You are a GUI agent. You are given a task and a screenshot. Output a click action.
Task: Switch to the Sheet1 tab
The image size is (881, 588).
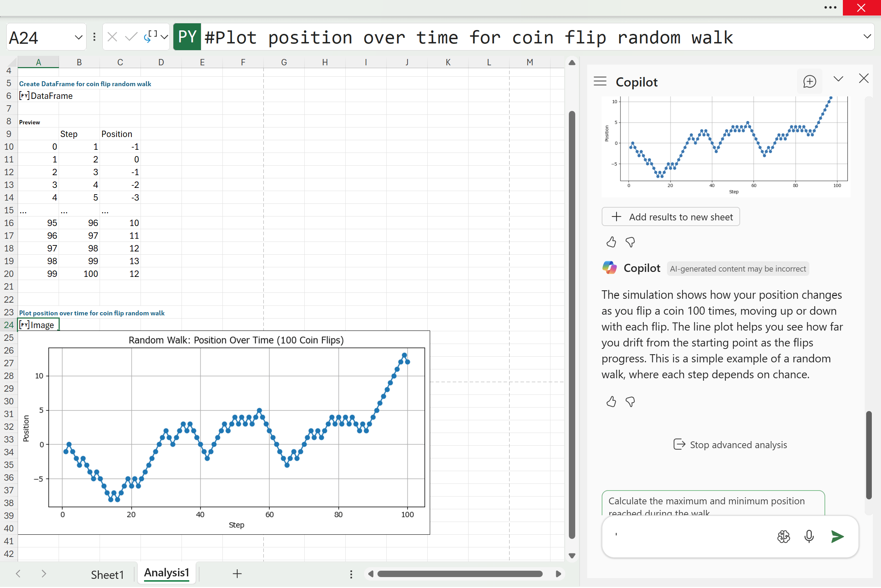pos(107,574)
